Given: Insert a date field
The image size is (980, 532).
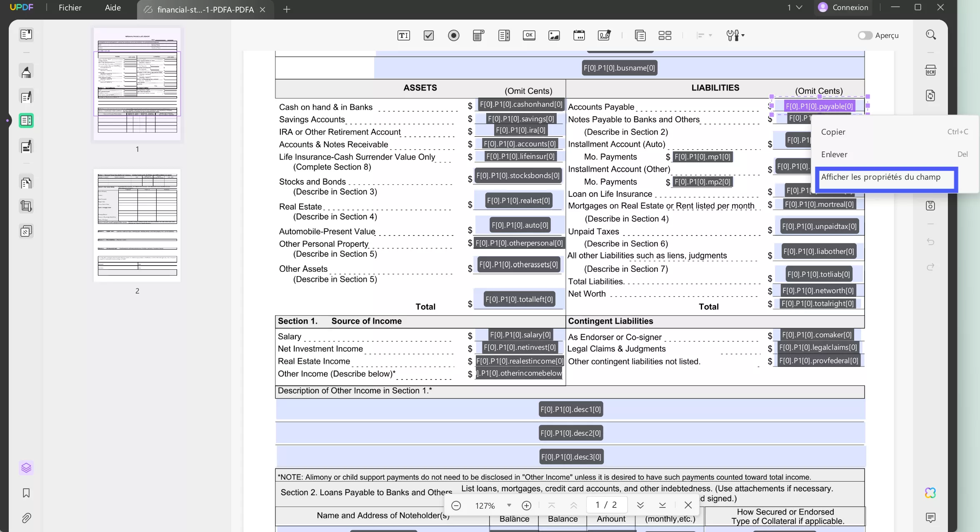Looking at the screenshot, I should [579, 35].
